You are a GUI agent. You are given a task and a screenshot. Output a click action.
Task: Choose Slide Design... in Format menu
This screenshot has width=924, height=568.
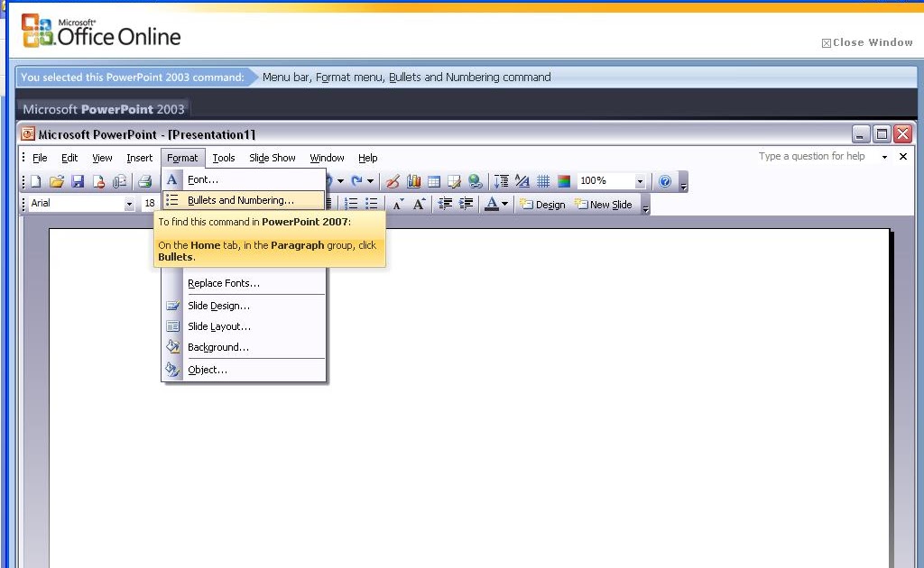point(244,306)
